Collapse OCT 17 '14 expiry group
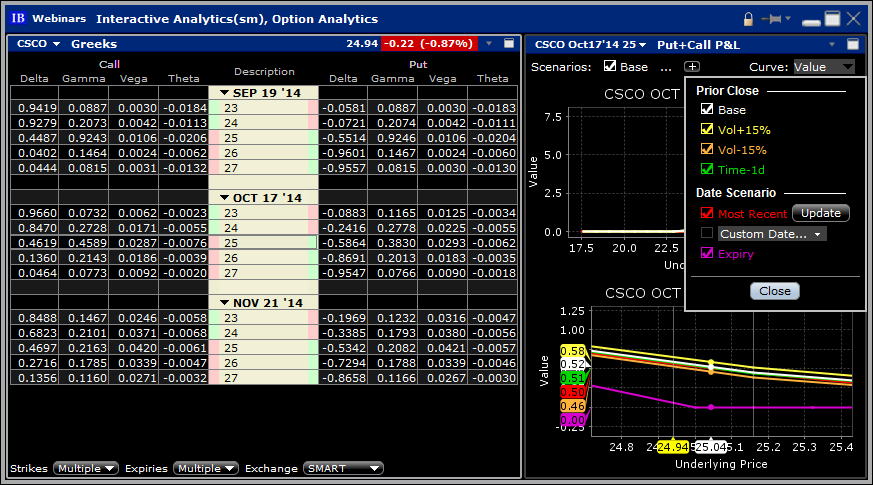 [224, 198]
